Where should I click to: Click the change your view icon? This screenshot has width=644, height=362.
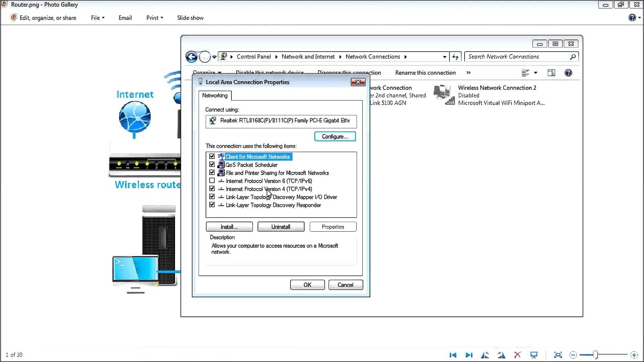coord(525,73)
